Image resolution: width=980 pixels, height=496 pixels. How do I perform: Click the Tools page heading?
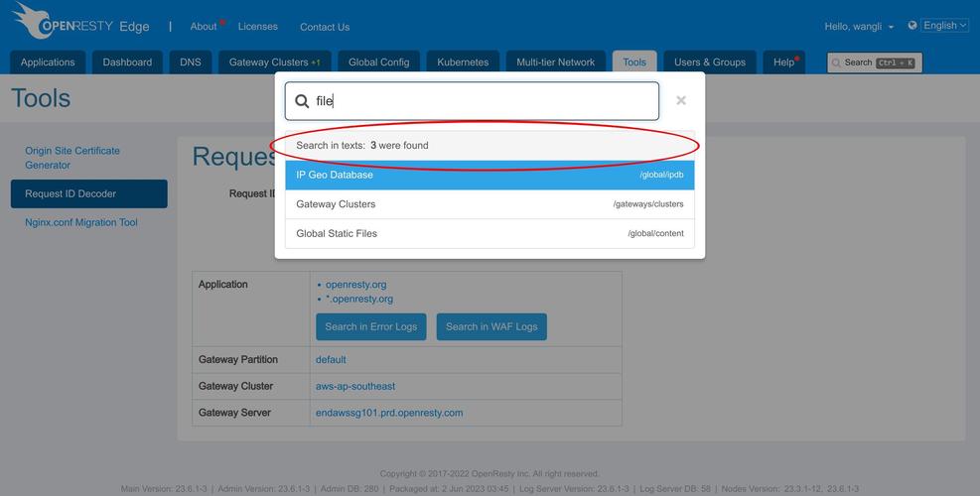click(41, 98)
